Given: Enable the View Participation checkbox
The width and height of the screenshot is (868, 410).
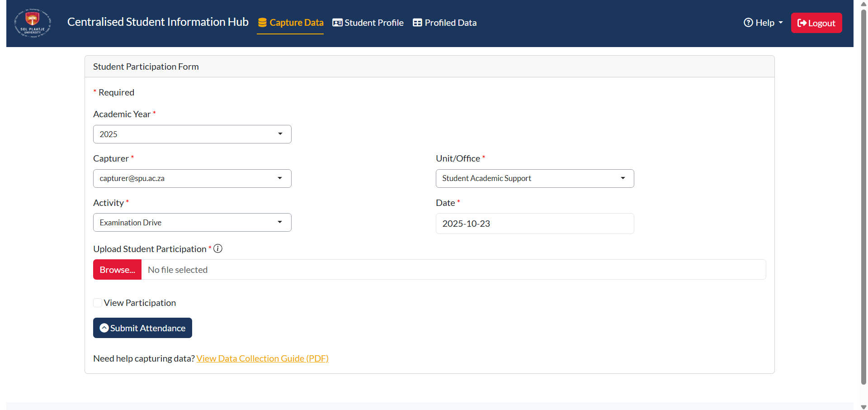Looking at the screenshot, I should pos(97,302).
